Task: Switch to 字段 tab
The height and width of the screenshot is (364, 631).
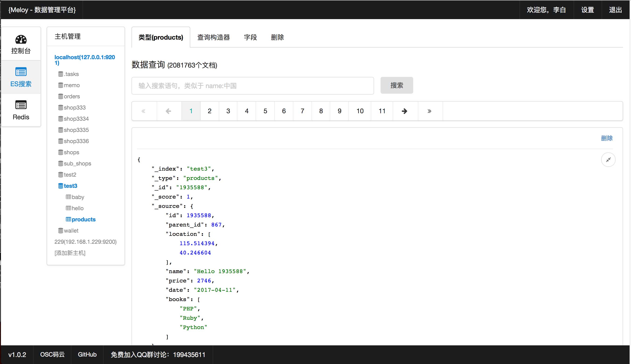Action: pos(250,37)
